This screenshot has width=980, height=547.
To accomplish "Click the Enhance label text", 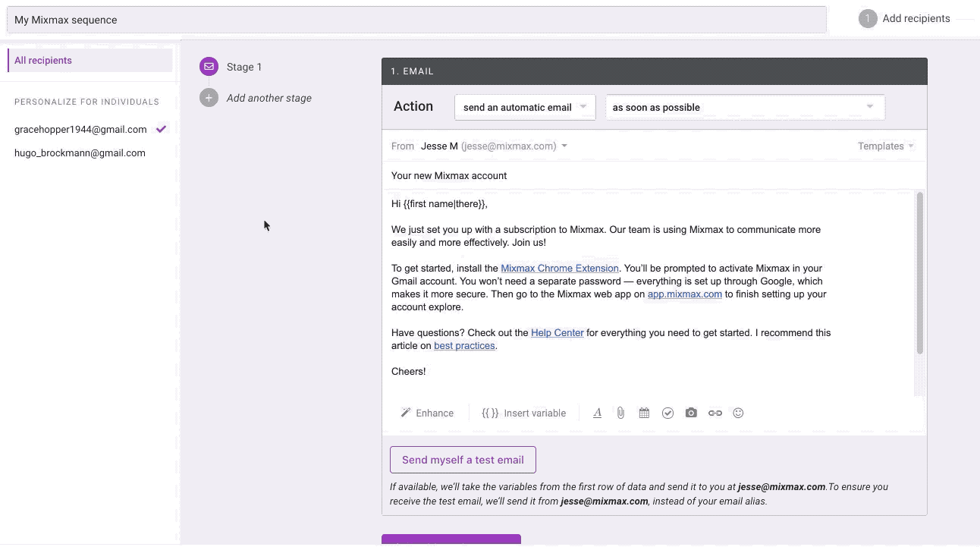I will [435, 413].
